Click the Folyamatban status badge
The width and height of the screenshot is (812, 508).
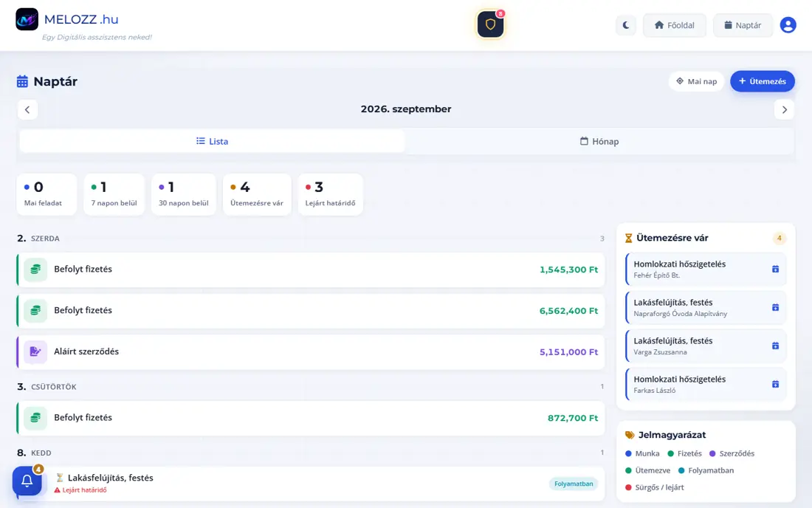tap(574, 484)
